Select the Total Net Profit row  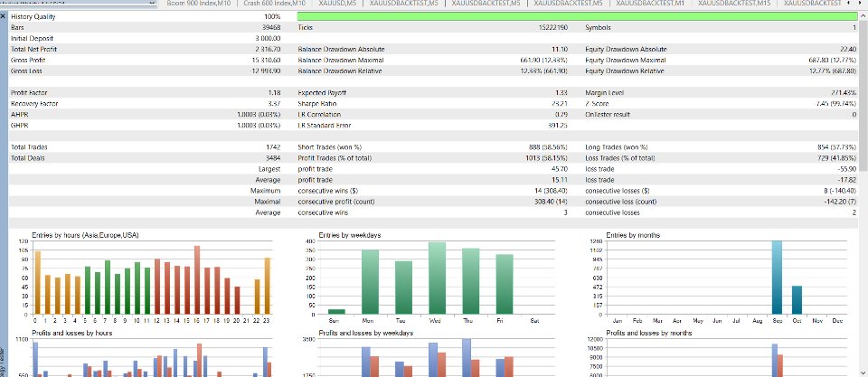[x=146, y=49]
